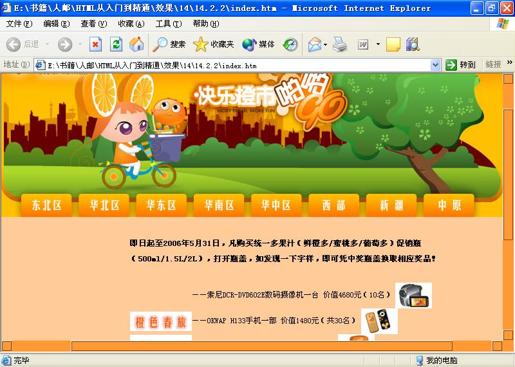The height and width of the screenshot is (367, 515).
Task: Click the 华北区 navigation button
Action: tap(104, 205)
